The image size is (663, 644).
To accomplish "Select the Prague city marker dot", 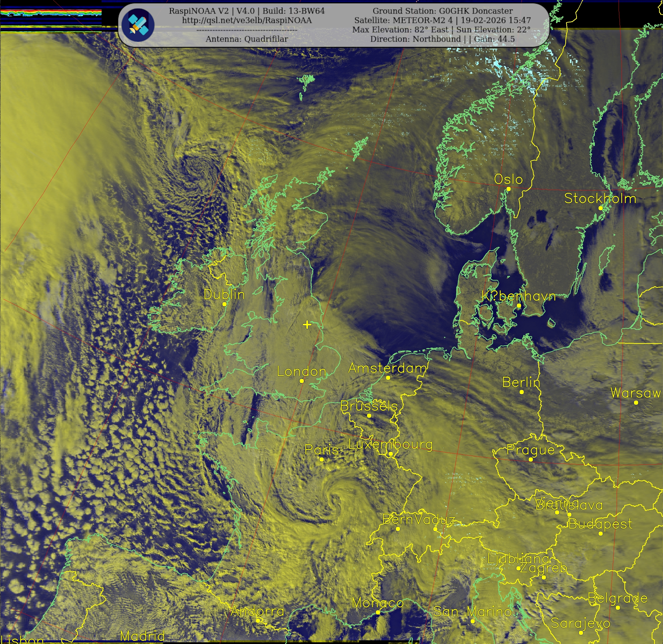I will 530,459.
